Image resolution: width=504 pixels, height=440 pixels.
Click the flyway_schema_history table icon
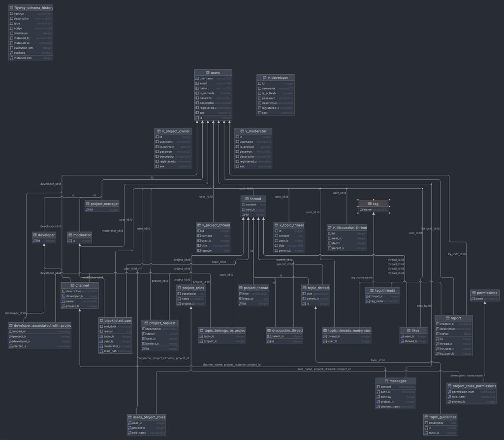12,8
